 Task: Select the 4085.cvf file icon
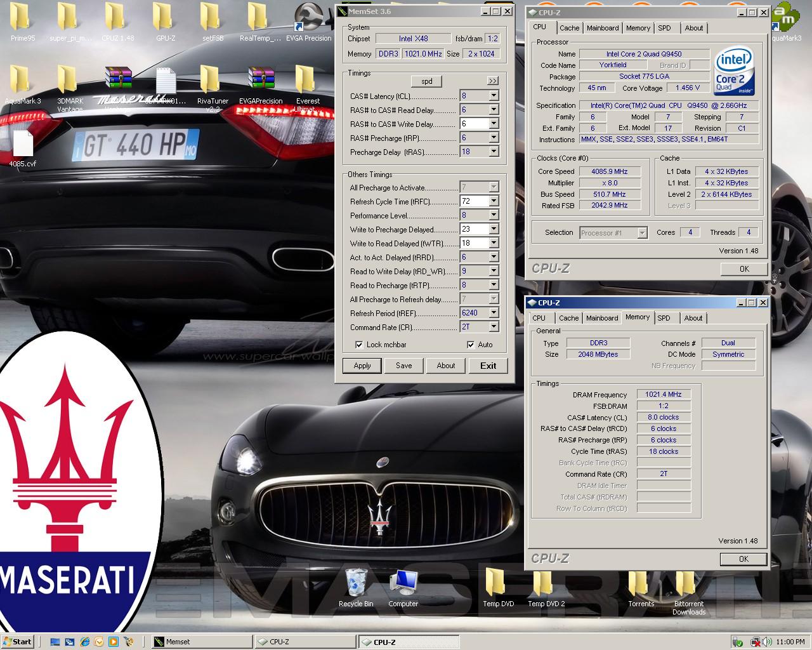23,144
